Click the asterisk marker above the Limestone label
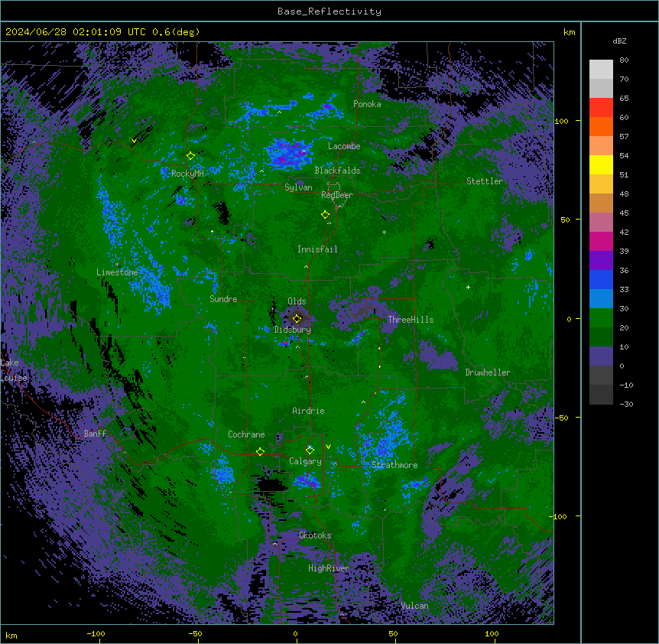Image resolution: width=659 pixels, height=644 pixels. coord(117,265)
